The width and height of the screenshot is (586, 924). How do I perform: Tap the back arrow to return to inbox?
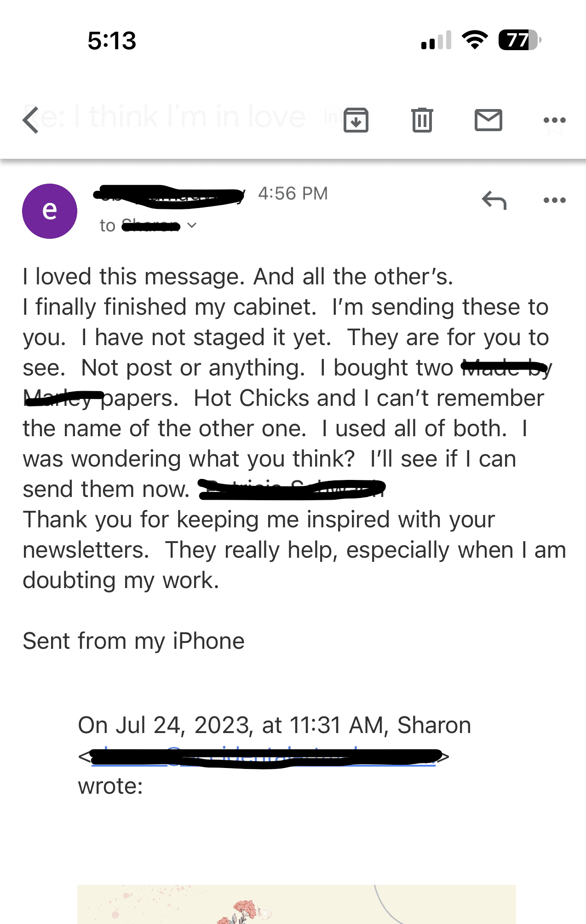(30, 121)
